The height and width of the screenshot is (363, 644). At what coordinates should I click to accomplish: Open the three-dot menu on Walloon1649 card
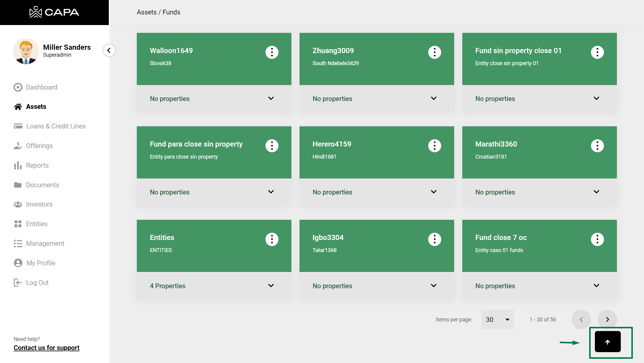pyautogui.click(x=272, y=52)
